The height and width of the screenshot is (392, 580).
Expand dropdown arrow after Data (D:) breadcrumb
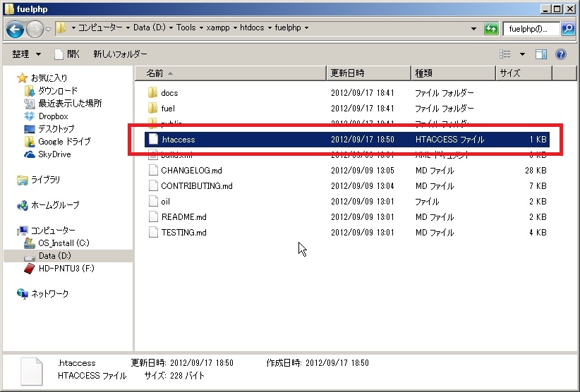click(171, 27)
